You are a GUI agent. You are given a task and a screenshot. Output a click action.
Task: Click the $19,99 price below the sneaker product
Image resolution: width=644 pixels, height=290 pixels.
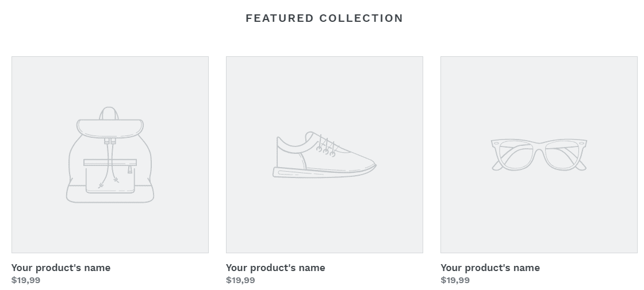(240, 280)
